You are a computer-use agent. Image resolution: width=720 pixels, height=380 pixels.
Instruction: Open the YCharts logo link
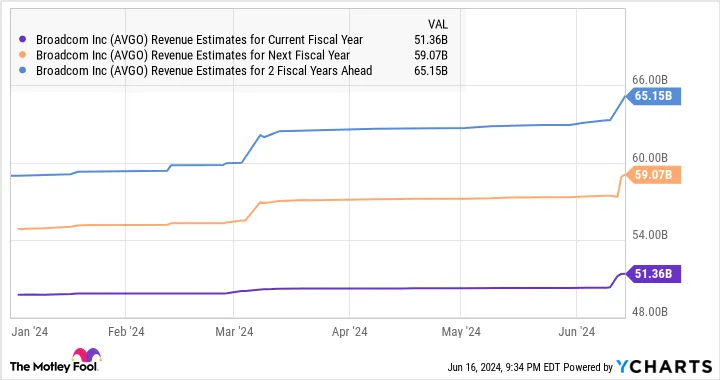click(664, 366)
